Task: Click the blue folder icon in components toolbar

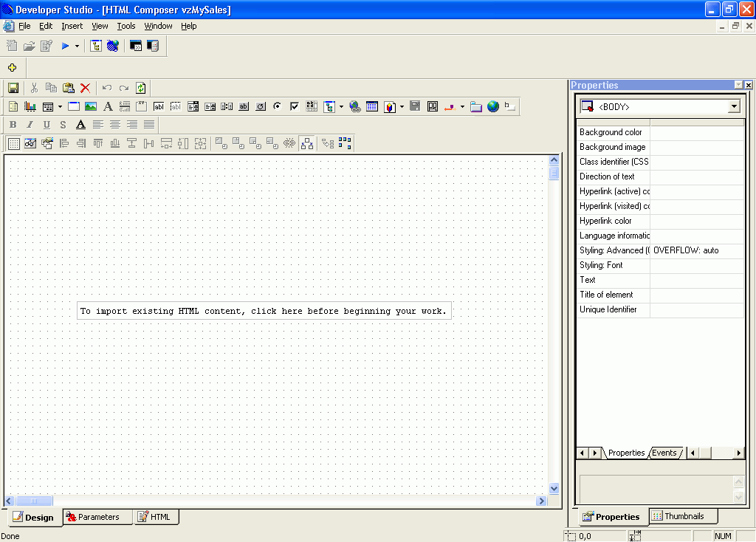Action: tap(476, 106)
